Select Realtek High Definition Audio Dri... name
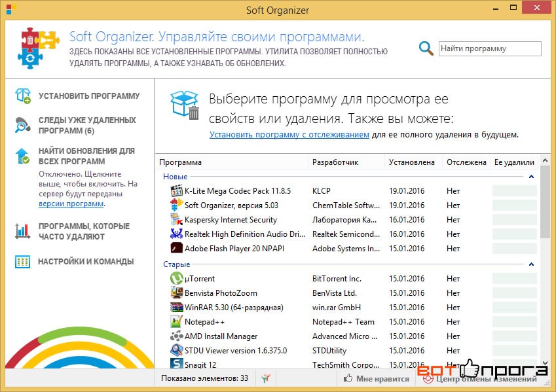The width and height of the screenshot is (556, 392). pos(245,234)
